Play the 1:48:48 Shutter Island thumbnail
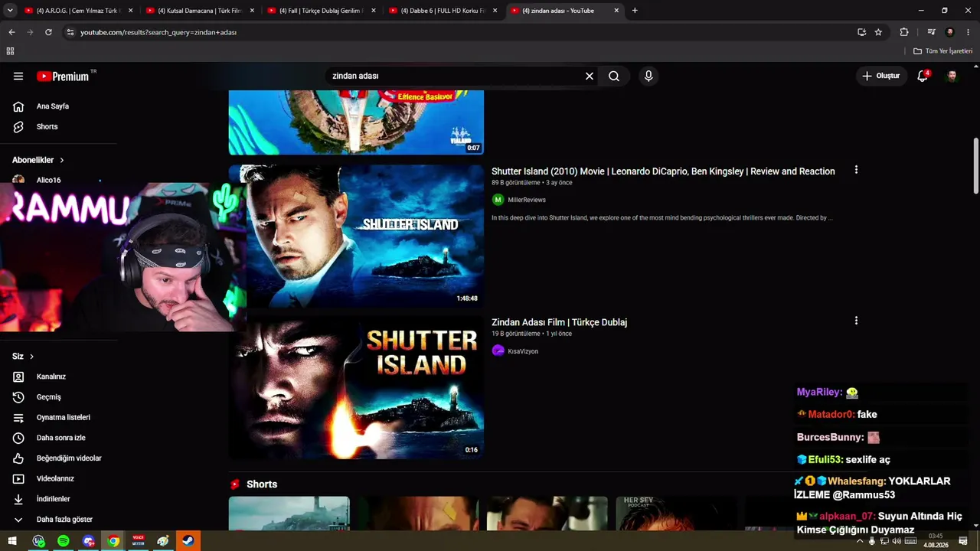This screenshot has height=551, width=980. (x=356, y=236)
